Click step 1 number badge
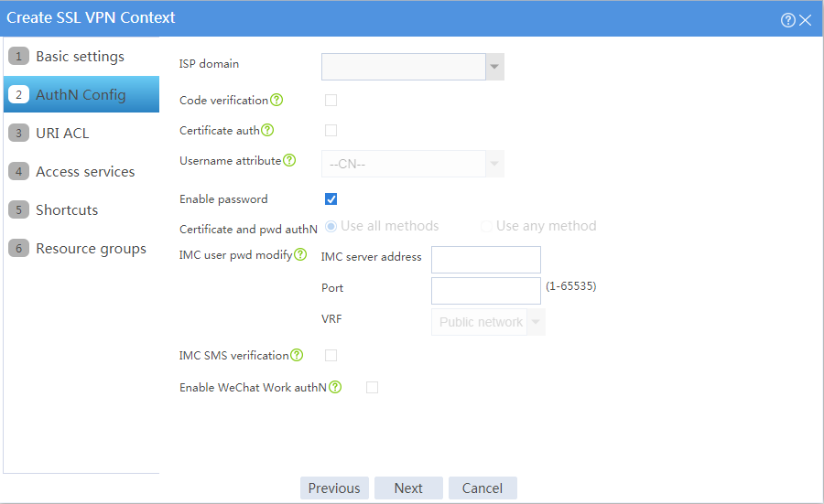 pyautogui.click(x=19, y=56)
